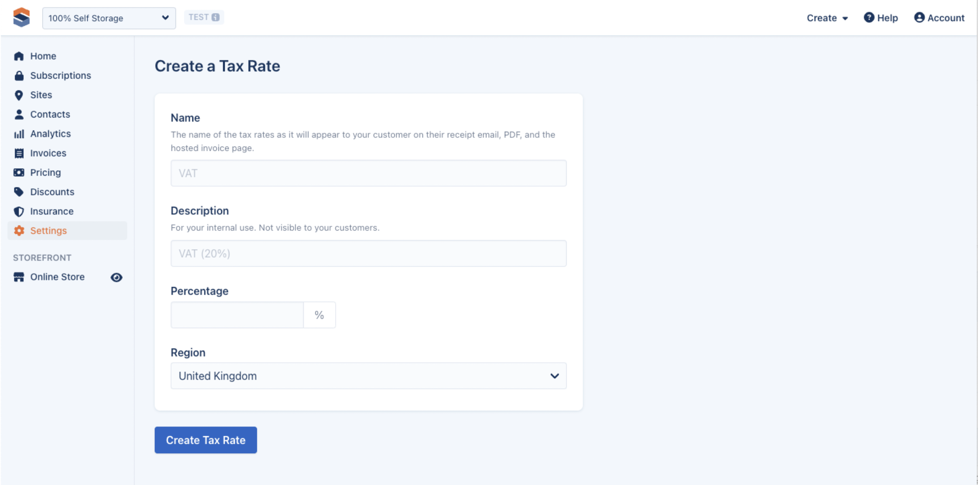This screenshot has height=485, width=980.
Task: Go to Contacts in the sidebar
Action: point(50,114)
